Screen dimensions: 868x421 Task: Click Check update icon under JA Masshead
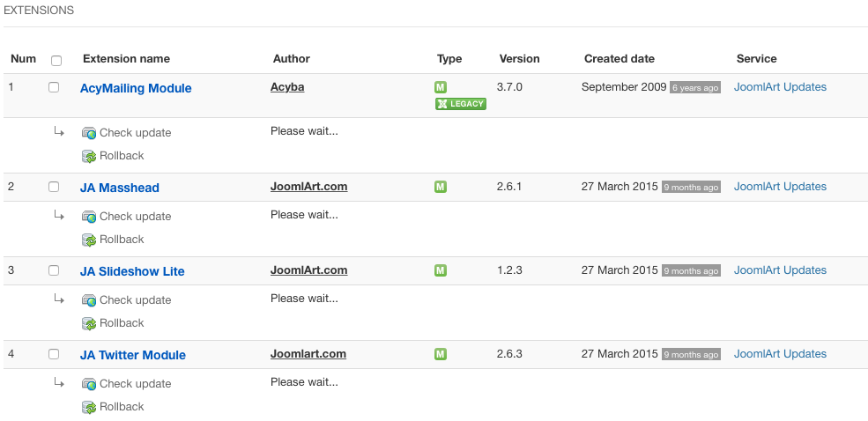tap(89, 217)
